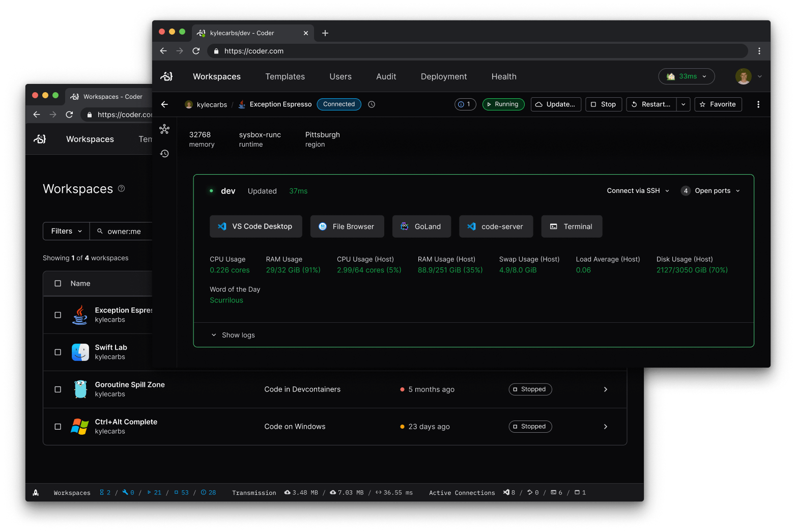Open Ctrl+Alt Complete row chevron
This screenshot has width=796, height=532.
606,427
